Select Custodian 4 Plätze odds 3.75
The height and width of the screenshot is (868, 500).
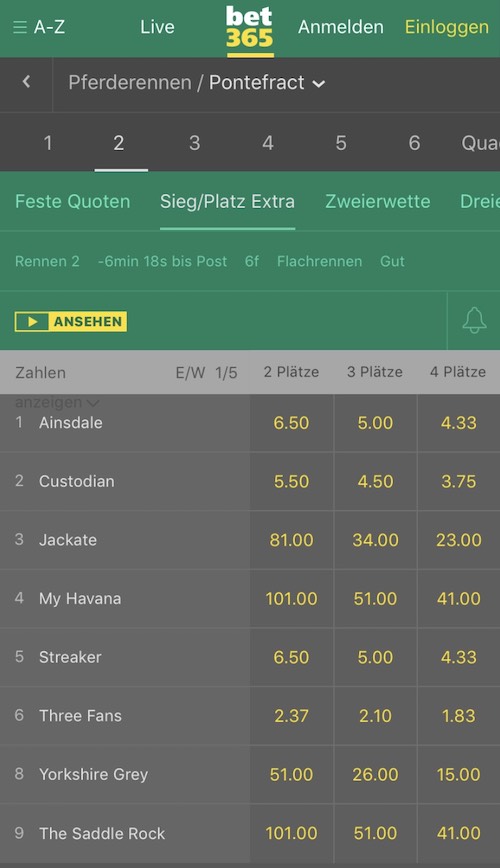point(458,482)
